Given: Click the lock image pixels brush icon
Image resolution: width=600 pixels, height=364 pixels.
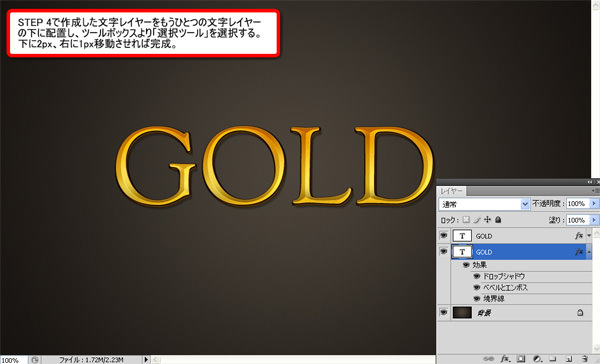Looking at the screenshot, I should [x=477, y=220].
